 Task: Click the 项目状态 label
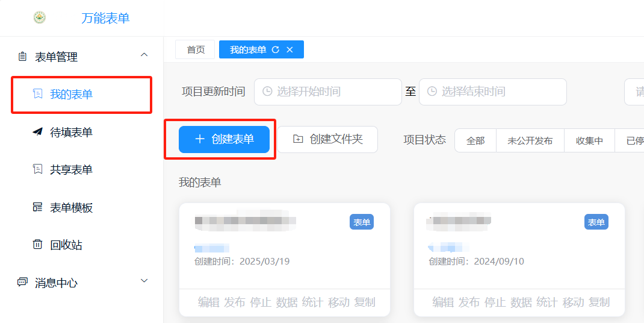(x=425, y=139)
